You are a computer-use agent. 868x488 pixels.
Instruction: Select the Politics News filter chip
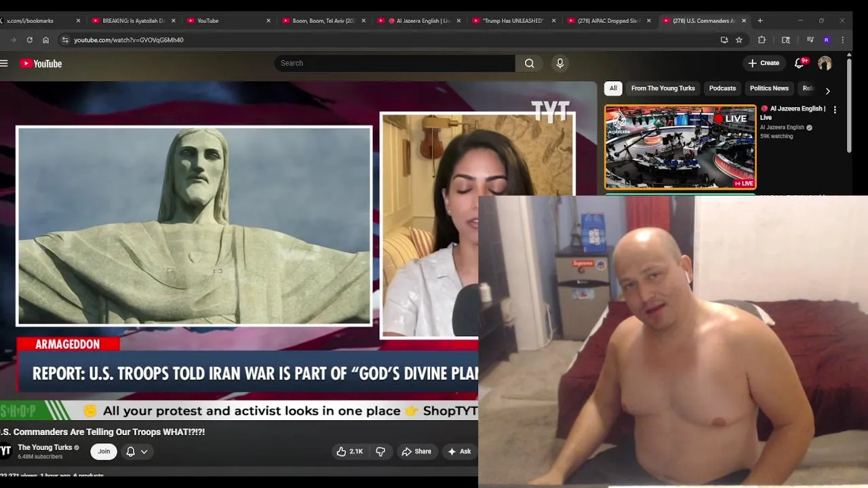coord(769,88)
